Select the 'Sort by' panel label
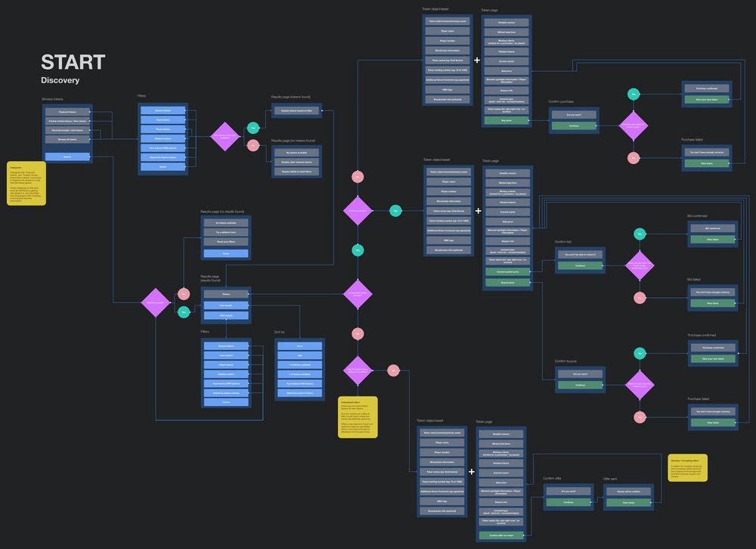Image resolution: width=756 pixels, height=549 pixels. 280,332
